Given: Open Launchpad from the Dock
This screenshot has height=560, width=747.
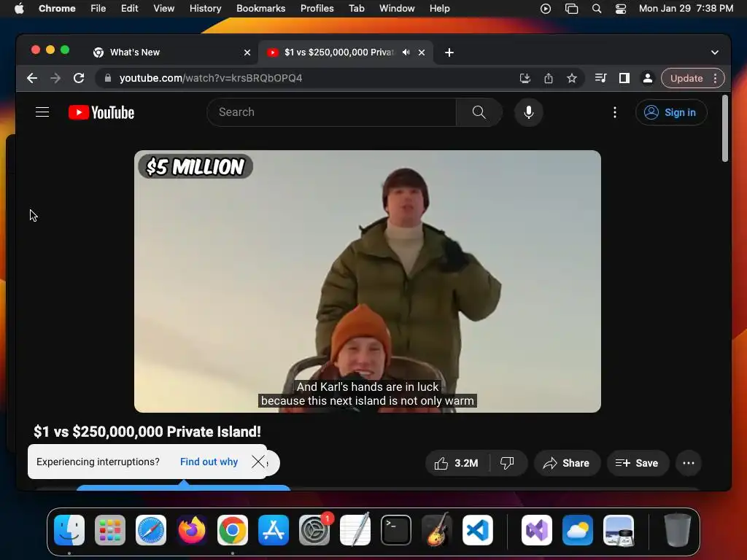Looking at the screenshot, I should click(x=110, y=530).
